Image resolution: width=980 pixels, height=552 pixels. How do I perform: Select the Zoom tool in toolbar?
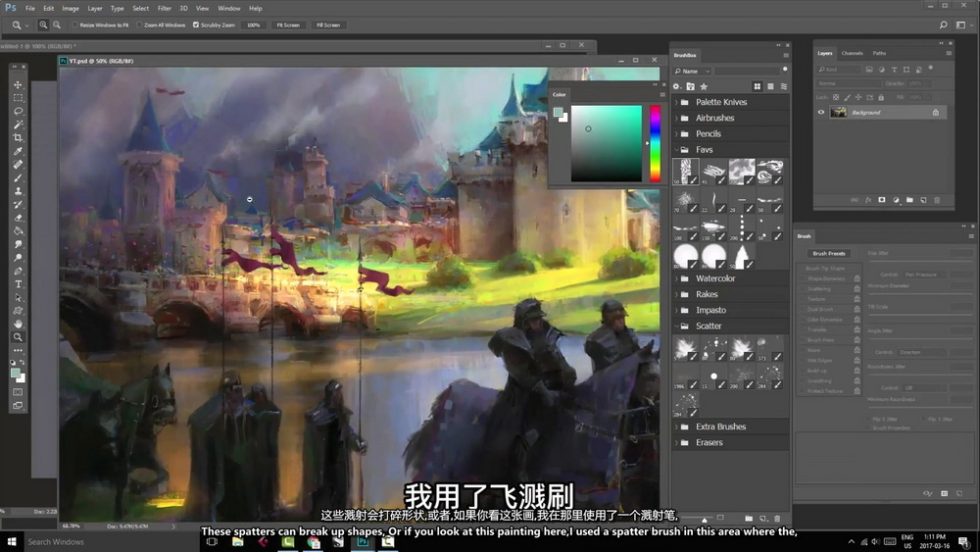tap(18, 337)
